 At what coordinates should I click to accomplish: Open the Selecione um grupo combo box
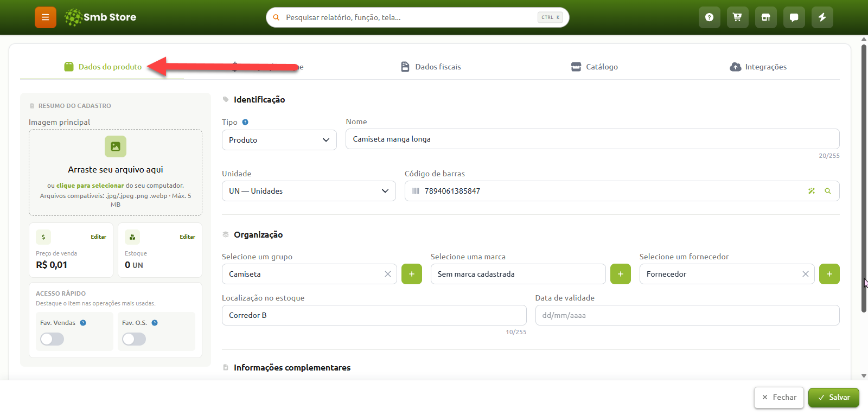[309, 274]
